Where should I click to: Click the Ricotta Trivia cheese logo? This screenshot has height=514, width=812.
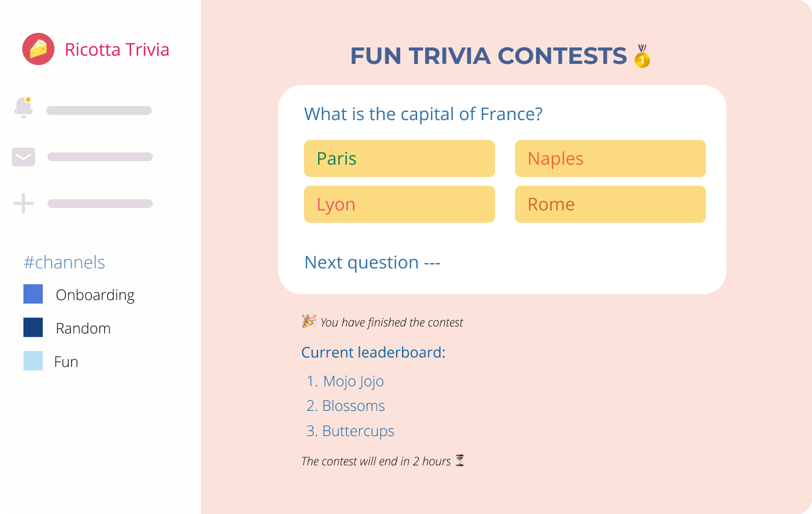[x=38, y=49]
